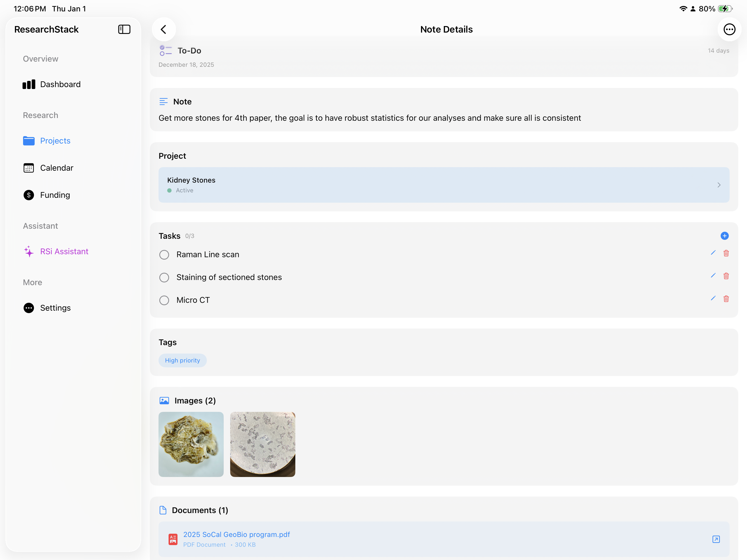Image resolution: width=747 pixels, height=560 pixels.
Task: Open 2025 SoCal GeoBio program.pdf link
Action: click(x=236, y=534)
